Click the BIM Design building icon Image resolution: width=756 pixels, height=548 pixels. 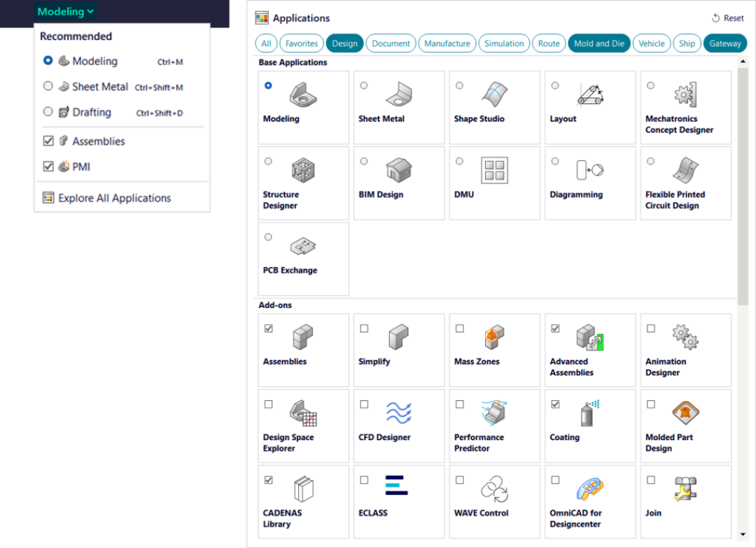click(399, 170)
